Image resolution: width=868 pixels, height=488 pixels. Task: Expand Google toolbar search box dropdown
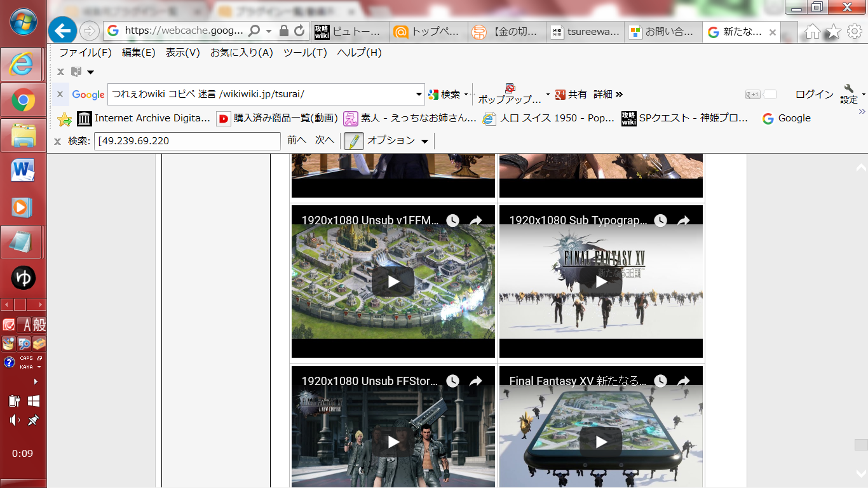[419, 95]
